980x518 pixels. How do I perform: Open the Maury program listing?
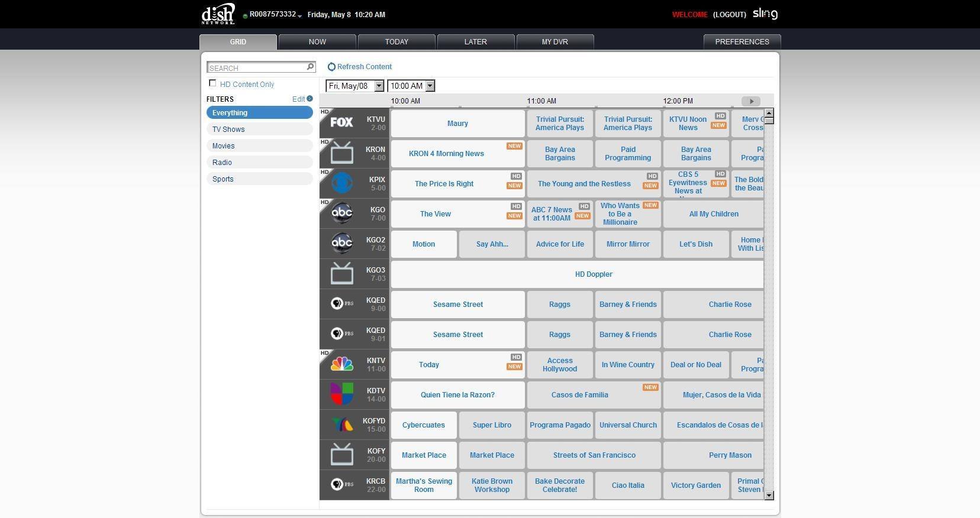tap(457, 124)
